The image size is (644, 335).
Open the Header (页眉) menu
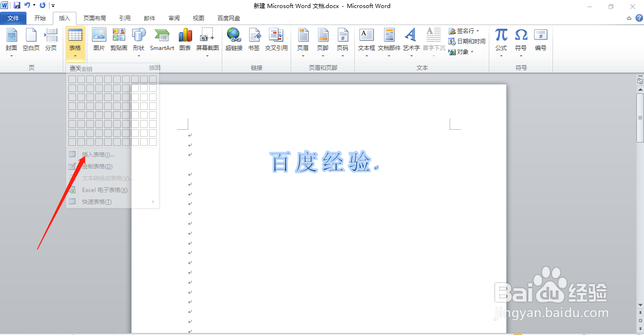point(303,42)
